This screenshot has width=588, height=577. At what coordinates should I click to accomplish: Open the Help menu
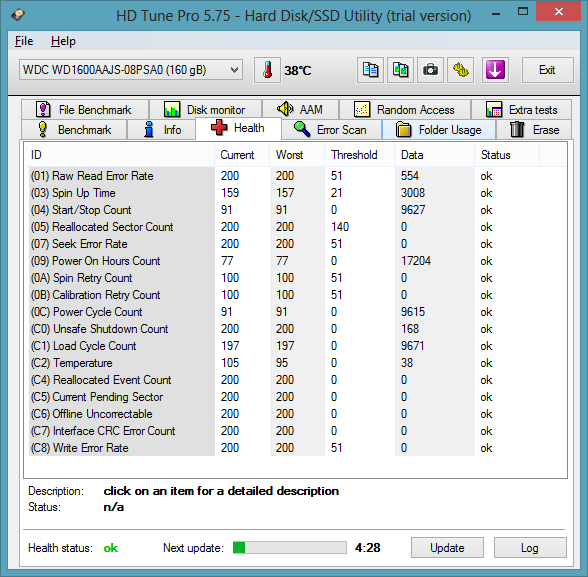tap(63, 41)
